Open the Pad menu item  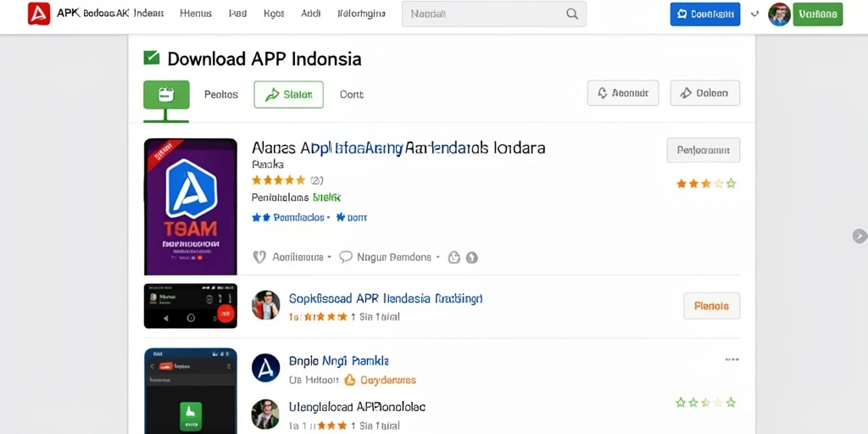(237, 14)
